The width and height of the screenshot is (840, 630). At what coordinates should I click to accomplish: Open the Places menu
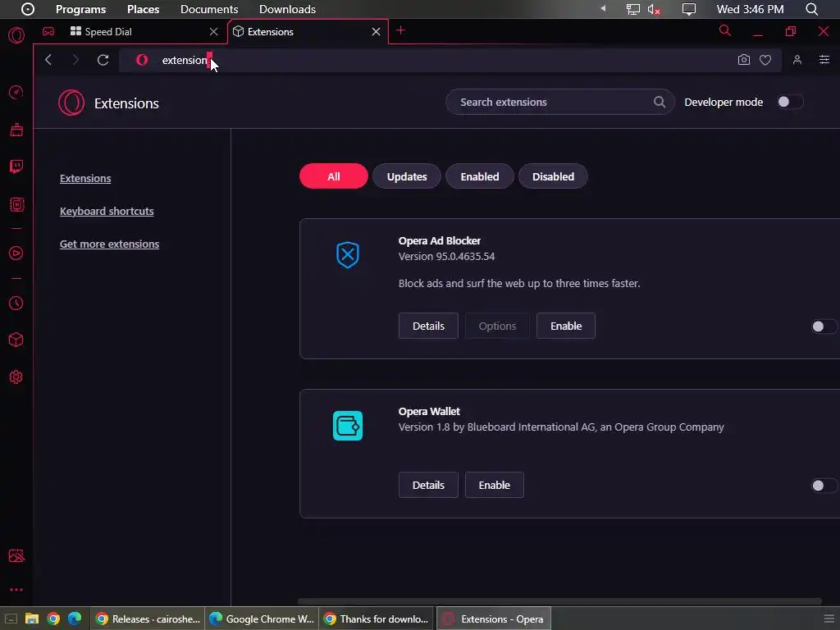point(143,9)
